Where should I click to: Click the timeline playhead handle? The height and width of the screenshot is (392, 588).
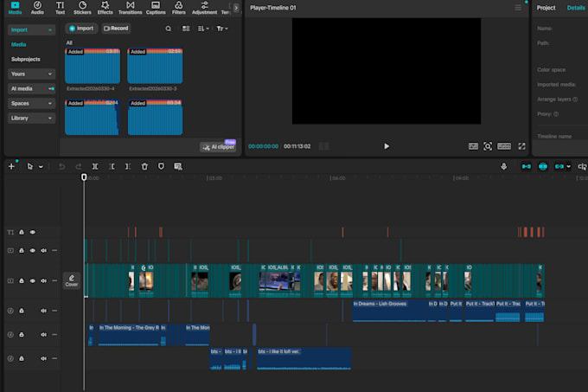(x=84, y=177)
